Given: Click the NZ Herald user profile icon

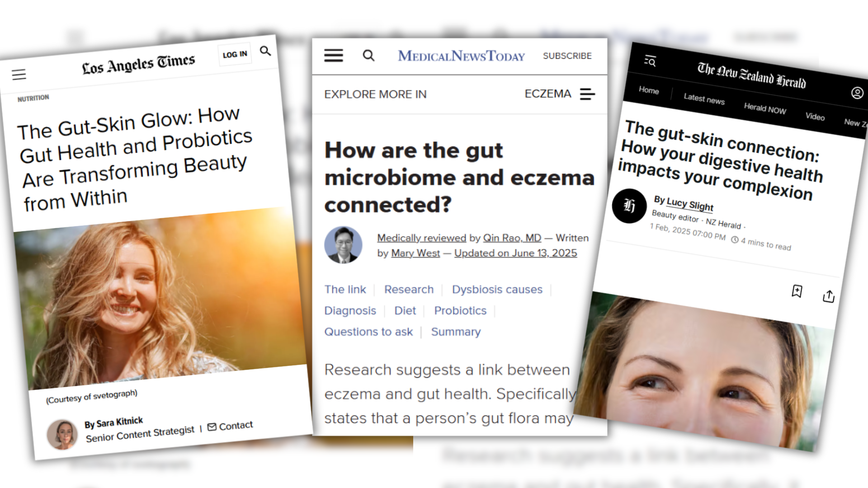Looking at the screenshot, I should point(857,93).
